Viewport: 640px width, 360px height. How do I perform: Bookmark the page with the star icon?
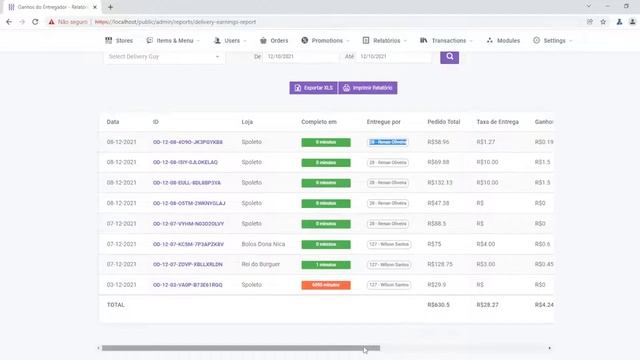[x=603, y=22]
